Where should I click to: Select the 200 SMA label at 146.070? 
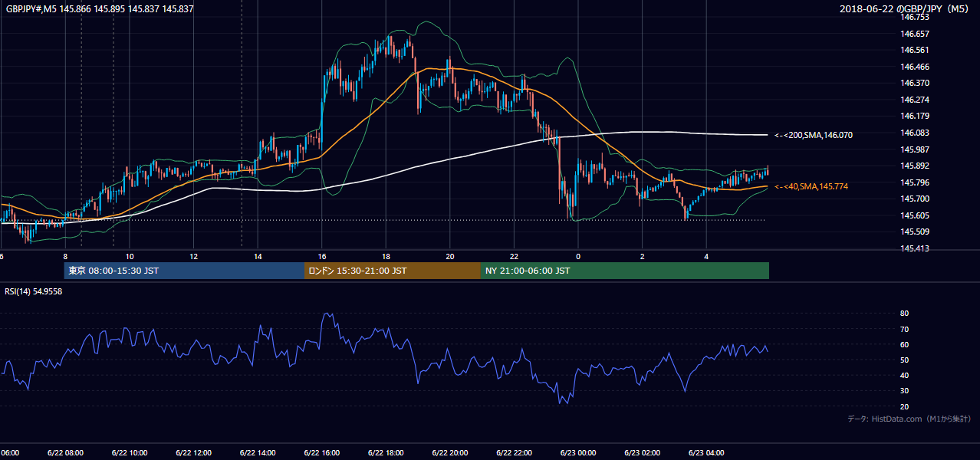pyautogui.click(x=814, y=135)
